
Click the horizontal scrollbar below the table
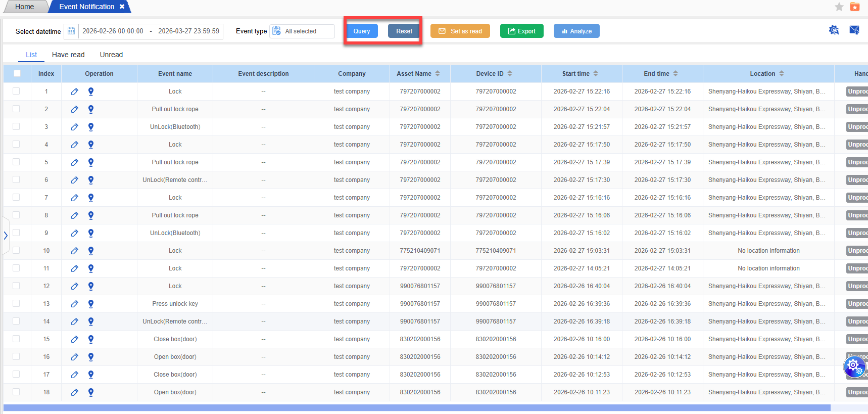(416, 407)
